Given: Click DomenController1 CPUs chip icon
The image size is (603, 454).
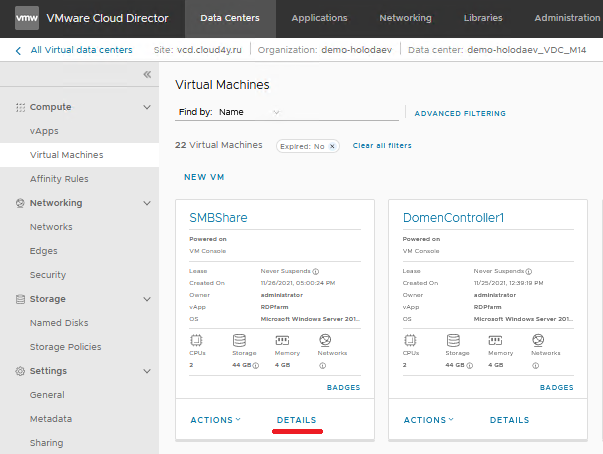Looking at the screenshot, I should pos(410,340).
